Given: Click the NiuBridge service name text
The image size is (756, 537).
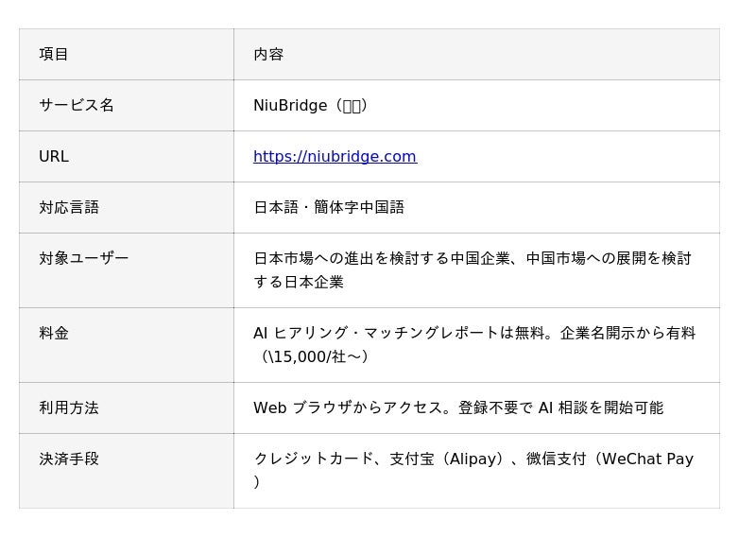Looking at the screenshot, I should click(290, 106).
